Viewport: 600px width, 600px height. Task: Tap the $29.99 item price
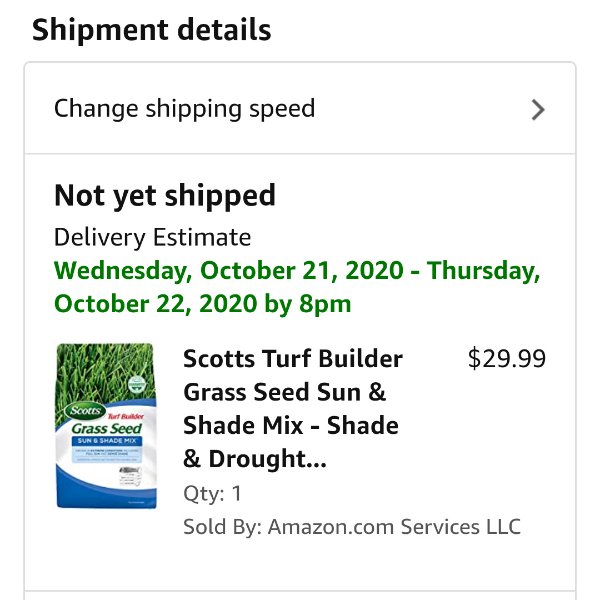click(507, 359)
